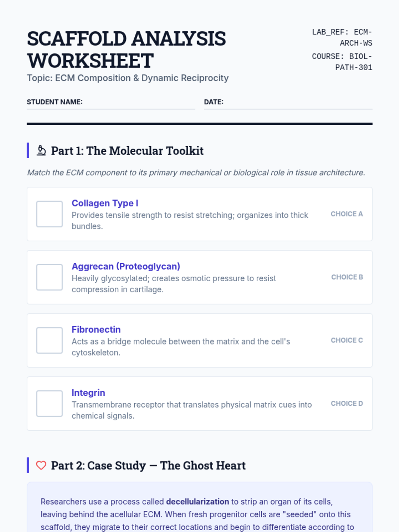Click the Part 2 Ghost Heart section heading
This screenshot has height=532, width=399.
[148, 465]
